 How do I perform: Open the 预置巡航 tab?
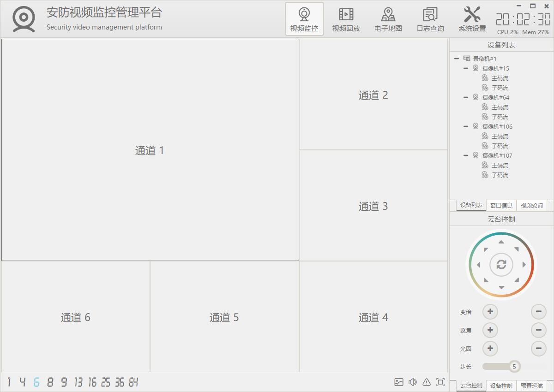[531, 386]
